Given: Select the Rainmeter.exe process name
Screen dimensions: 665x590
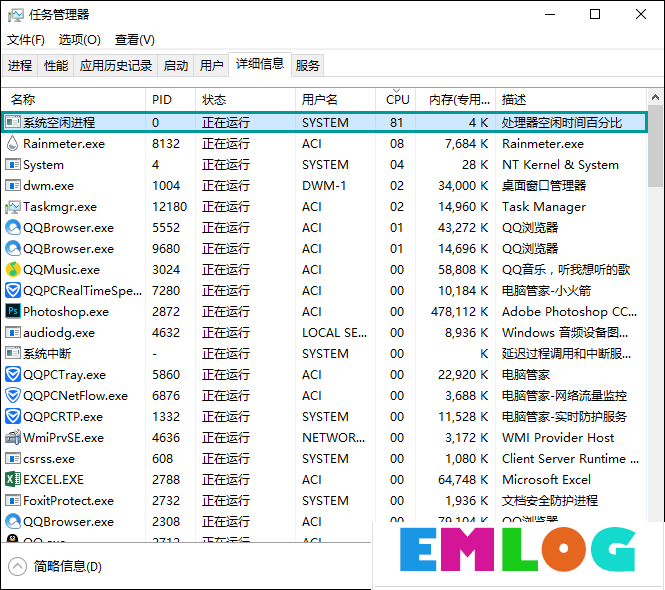Looking at the screenshot, I should [x=64, y=144].
